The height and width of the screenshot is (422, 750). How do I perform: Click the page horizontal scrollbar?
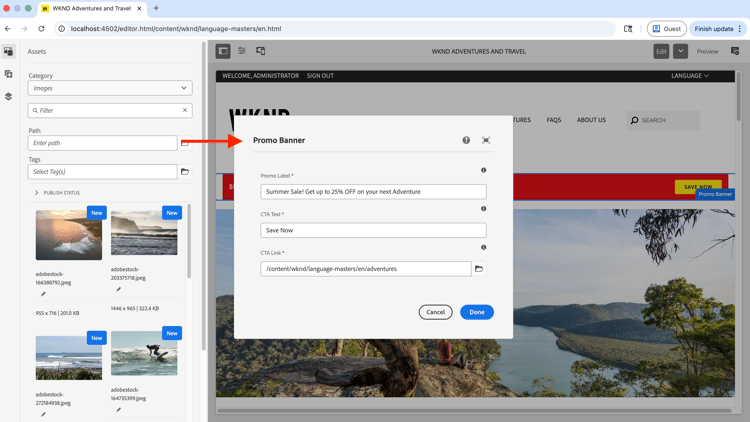pos(474,411)
